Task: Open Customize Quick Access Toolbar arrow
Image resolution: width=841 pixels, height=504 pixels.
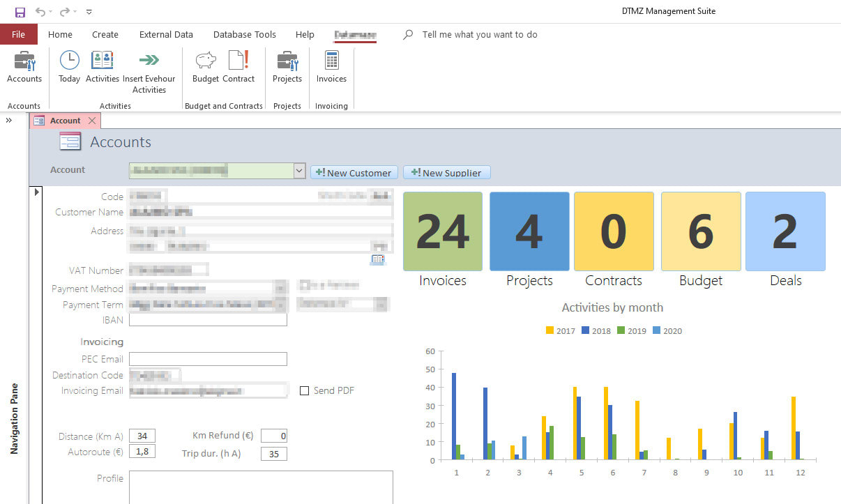Action: point(89,12)
